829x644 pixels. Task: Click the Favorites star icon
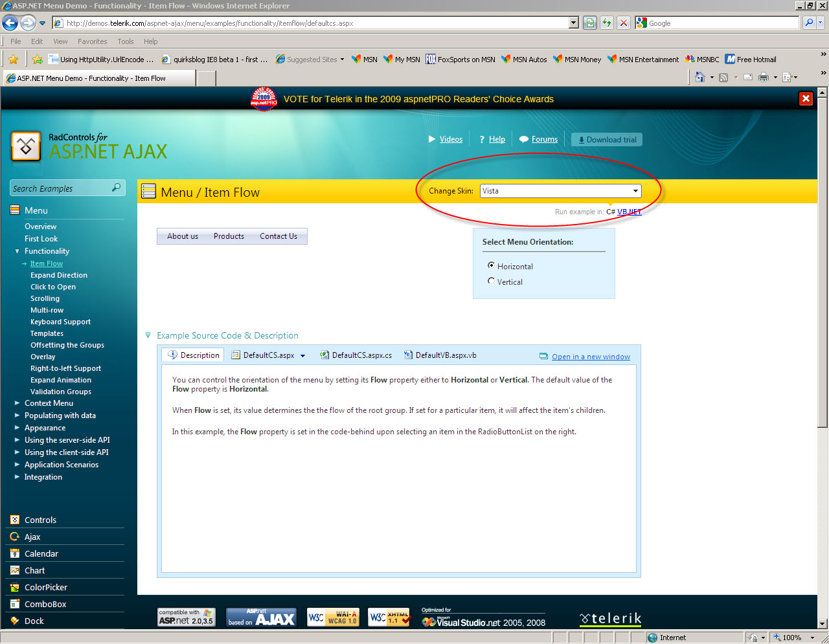pos(13,60)
